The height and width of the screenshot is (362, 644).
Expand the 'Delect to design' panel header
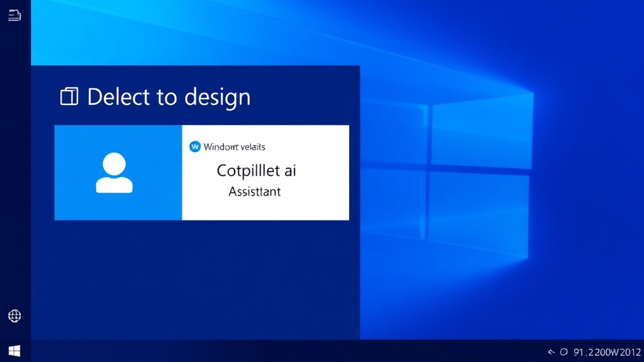[x=170, y=96]
